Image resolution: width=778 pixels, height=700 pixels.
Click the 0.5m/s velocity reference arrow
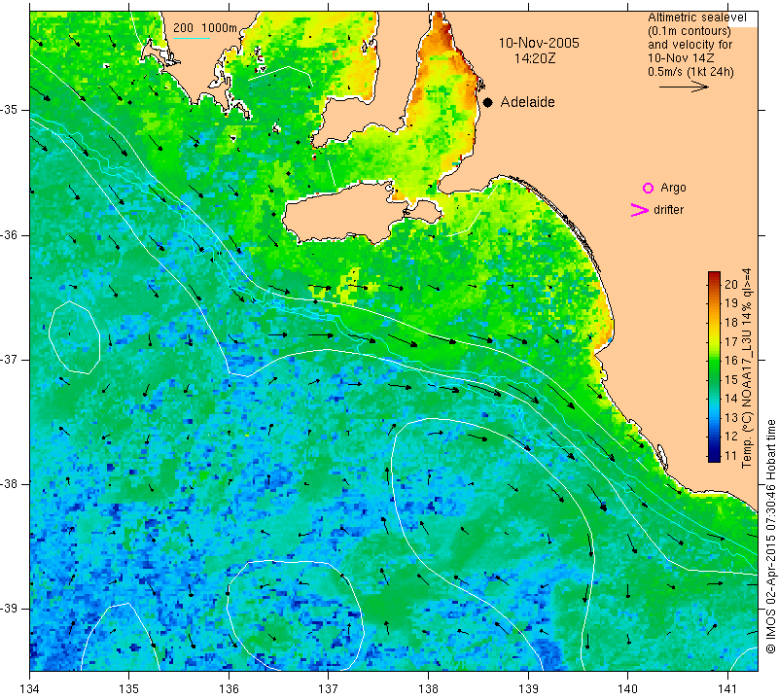[x=684, y=87]
